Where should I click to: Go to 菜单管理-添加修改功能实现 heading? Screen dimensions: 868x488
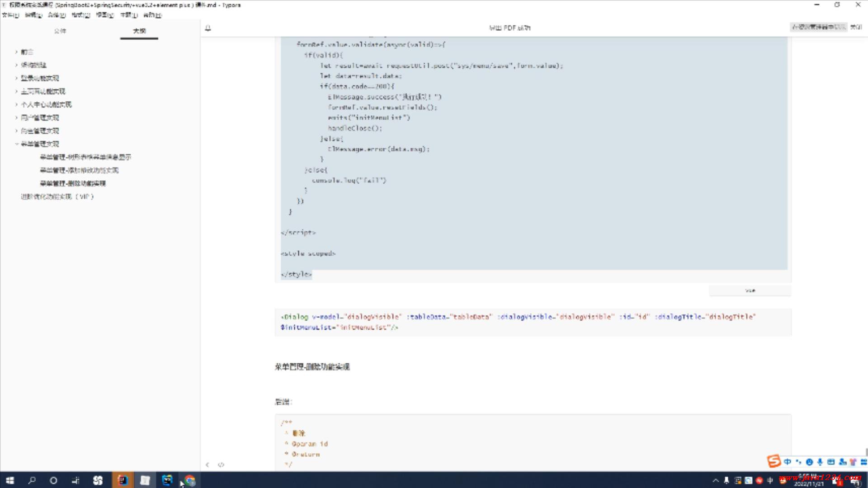pyautogui.click(x=79, y=170)
